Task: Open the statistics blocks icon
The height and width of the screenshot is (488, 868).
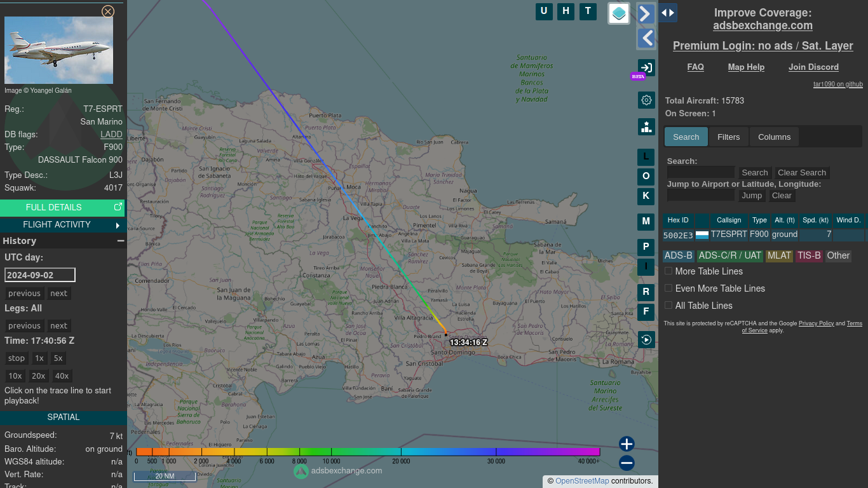Action: (x=646, y=126)
